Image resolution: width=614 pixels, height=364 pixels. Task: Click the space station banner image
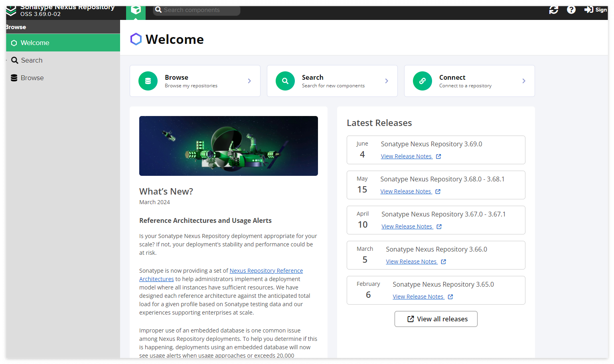(x=229, y=146)
